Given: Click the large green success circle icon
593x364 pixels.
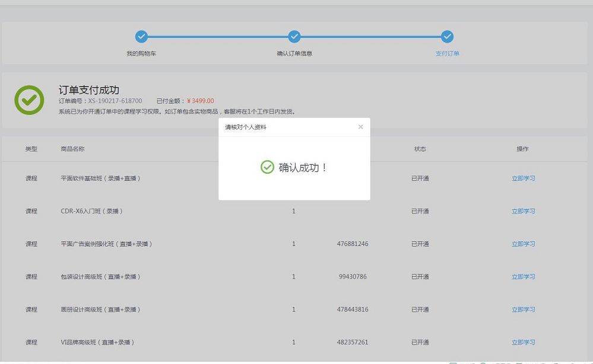Looking at the screenshot, I should pyautogui.click(x=29, y=99).
